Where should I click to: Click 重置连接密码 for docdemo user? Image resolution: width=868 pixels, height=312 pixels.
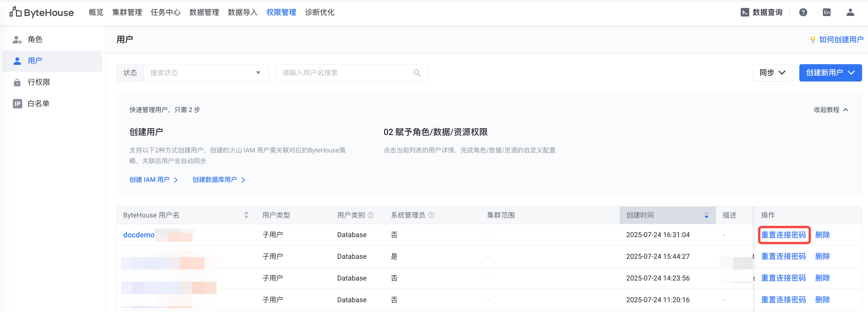tap(783, 235)
